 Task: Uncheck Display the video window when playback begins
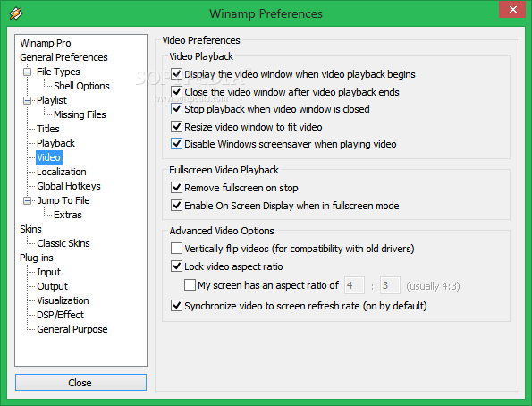pos(176,74)
